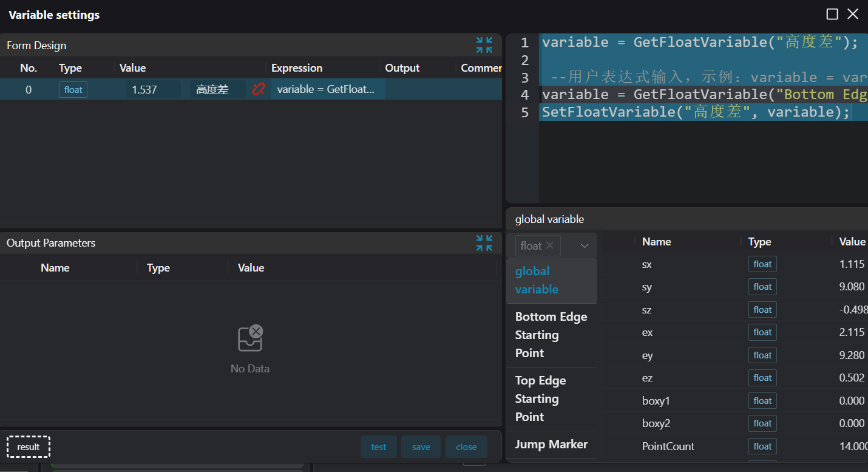868x472 pixels.
Task: Click the red unlink icon in row 0
Action: (x=259, y=89)
